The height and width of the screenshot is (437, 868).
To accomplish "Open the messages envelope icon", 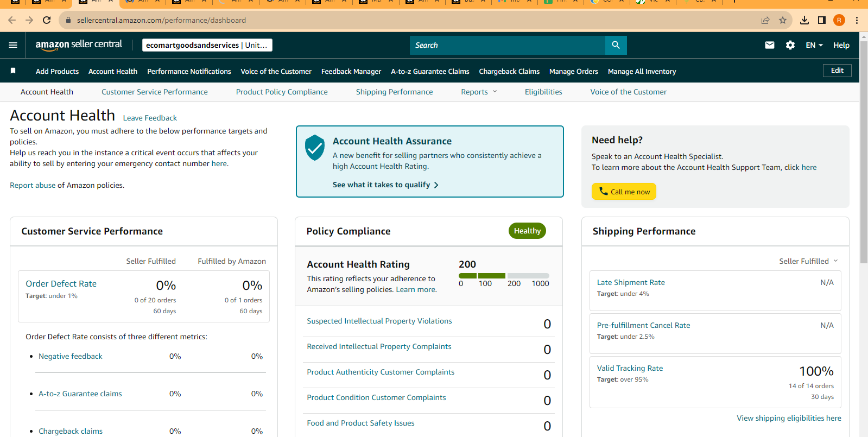I will click(x=770, y=45).
